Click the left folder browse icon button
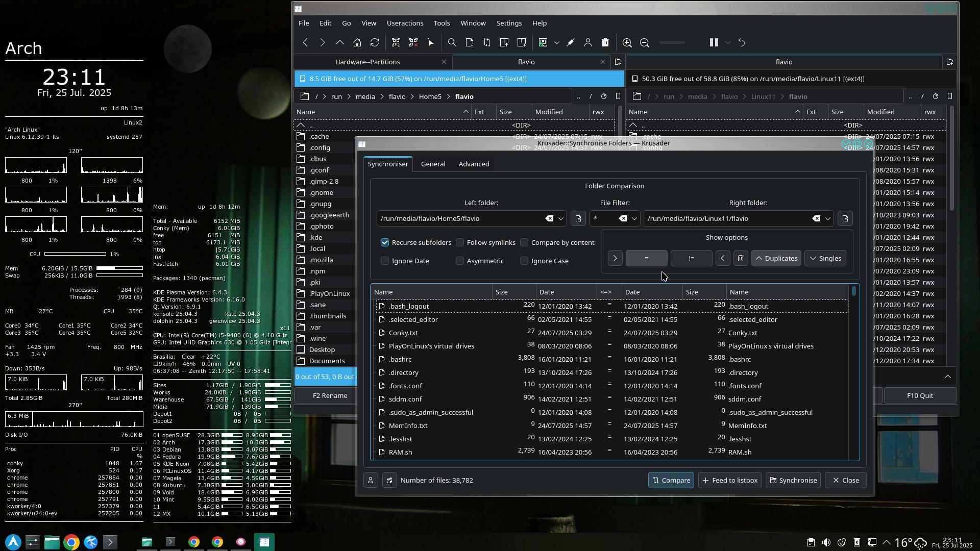The width and height of the screenshot is (980, 551). pos(578,218)
